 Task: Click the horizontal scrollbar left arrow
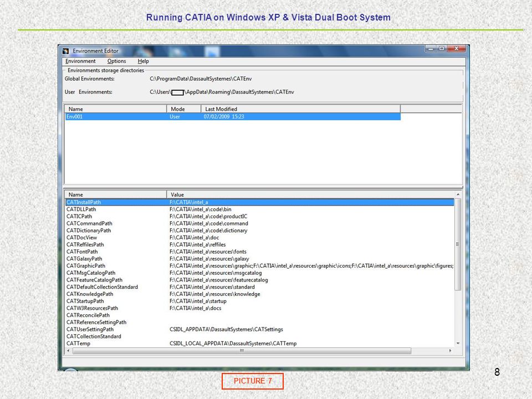[69, 351]
